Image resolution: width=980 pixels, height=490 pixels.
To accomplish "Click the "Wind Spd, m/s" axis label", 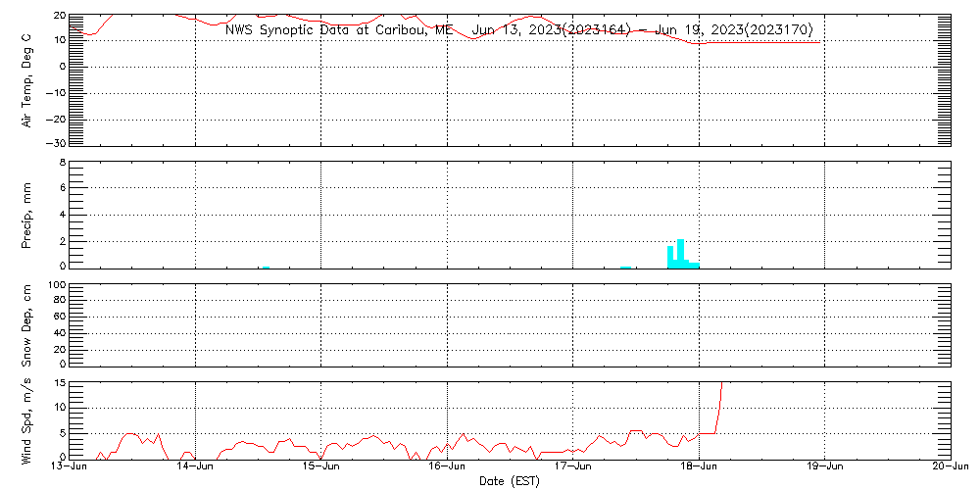I will (28, 418).
